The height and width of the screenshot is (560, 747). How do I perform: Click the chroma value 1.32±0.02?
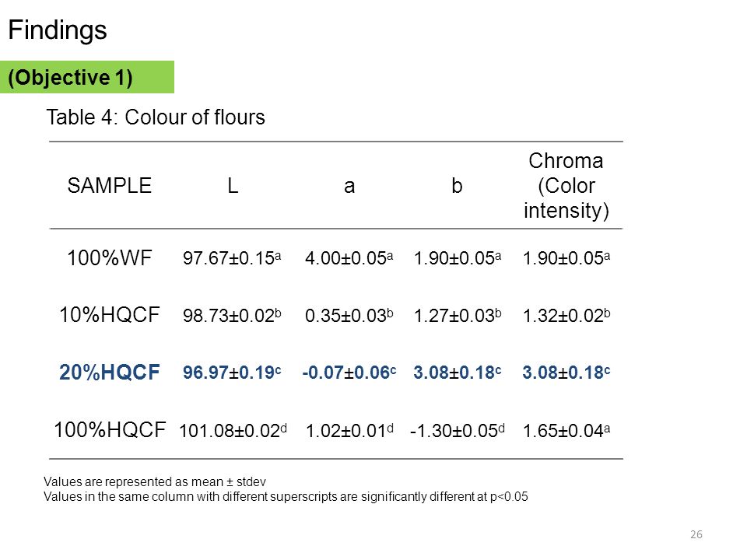click(x=566, y=315)
